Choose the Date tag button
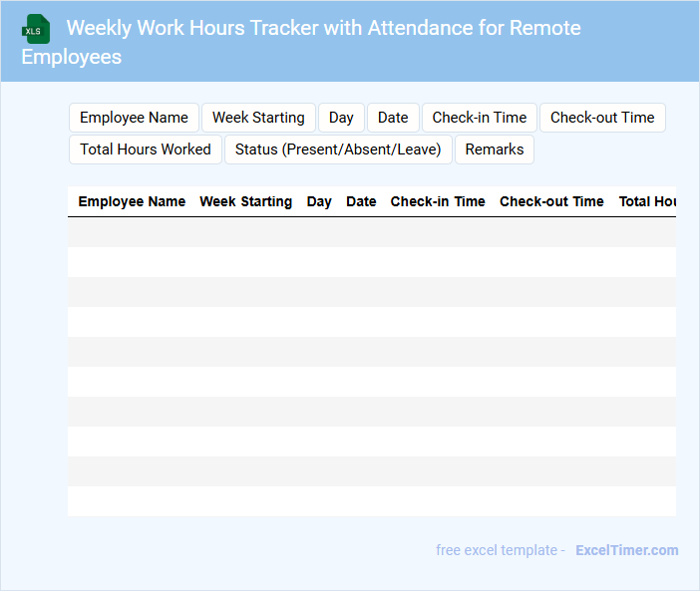The height and width of the screenshot is (591, 700). pyautogui.click(x=393, y=118)
